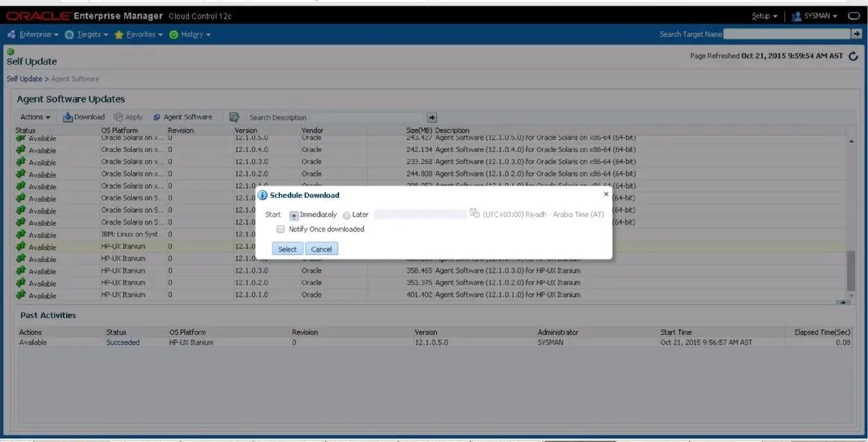Open the Setup dropdown menu
Viewport: 868px width, 442px height.
click(x=765, y=16)
